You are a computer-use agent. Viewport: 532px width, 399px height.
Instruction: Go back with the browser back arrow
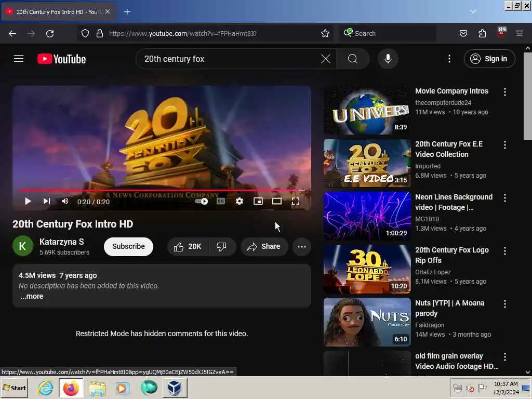12,33
